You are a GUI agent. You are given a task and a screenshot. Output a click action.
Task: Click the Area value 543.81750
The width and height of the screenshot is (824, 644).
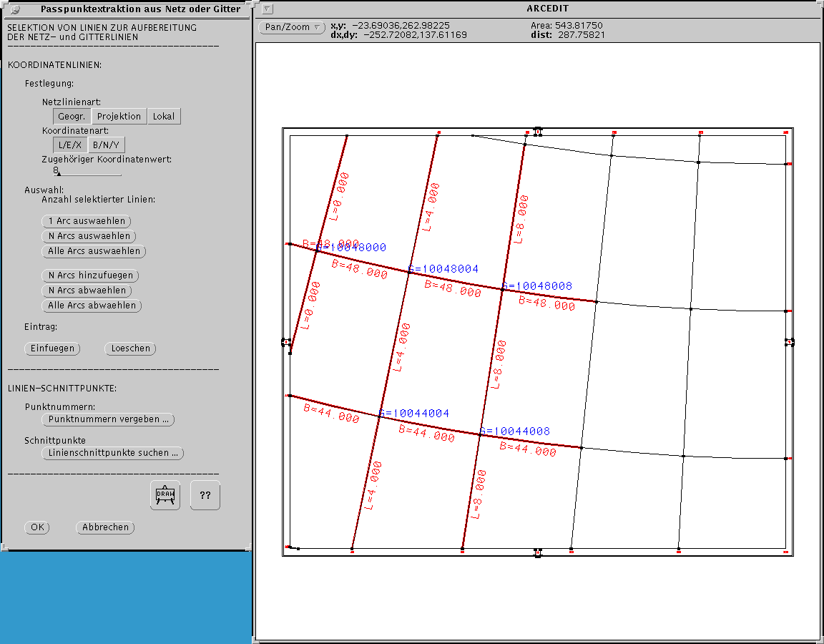tap(579, 25)
